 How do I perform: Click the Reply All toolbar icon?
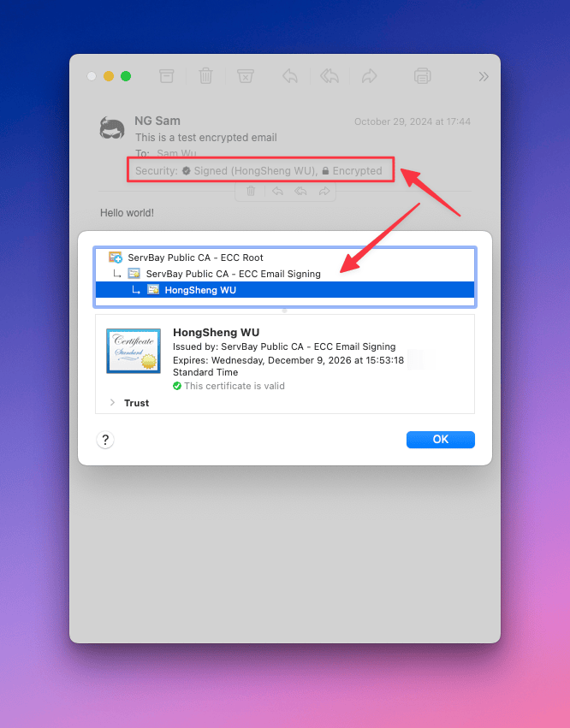point(330,75)
